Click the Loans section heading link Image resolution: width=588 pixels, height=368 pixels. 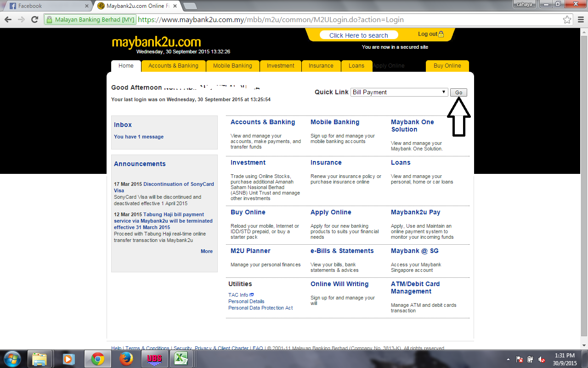pos(401,162)
